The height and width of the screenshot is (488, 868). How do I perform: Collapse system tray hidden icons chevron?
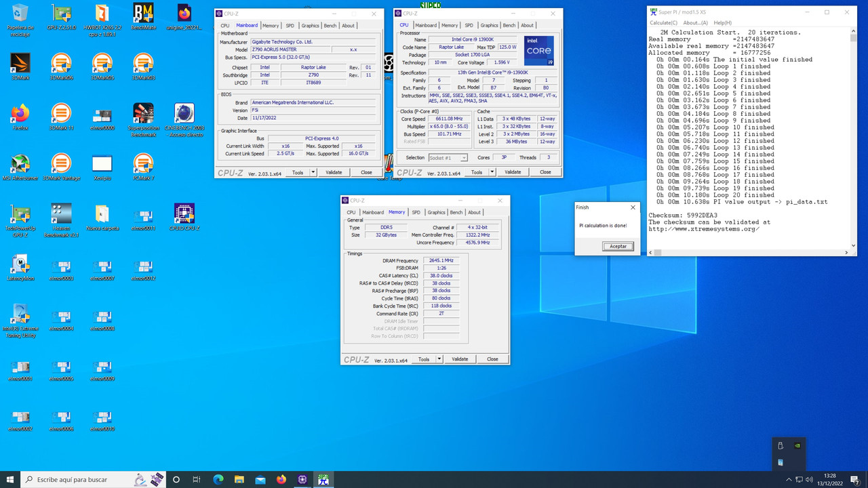(x=789, y=479)
